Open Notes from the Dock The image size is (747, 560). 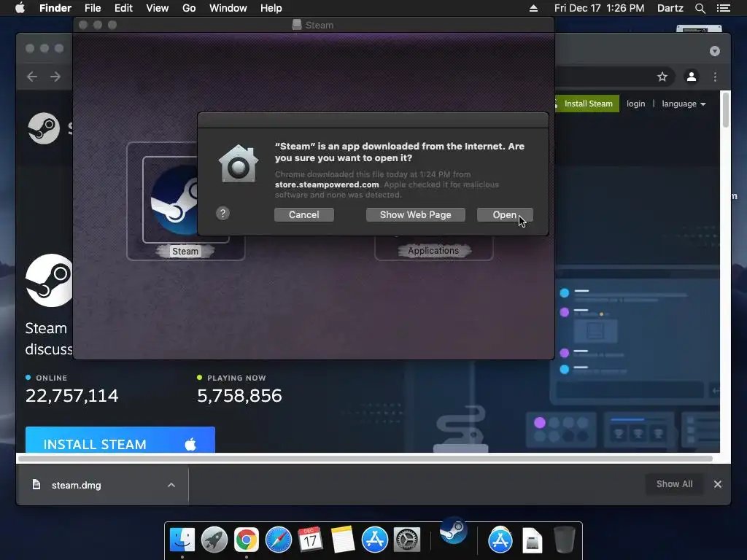pyautogui.click(x=343, y=540)
